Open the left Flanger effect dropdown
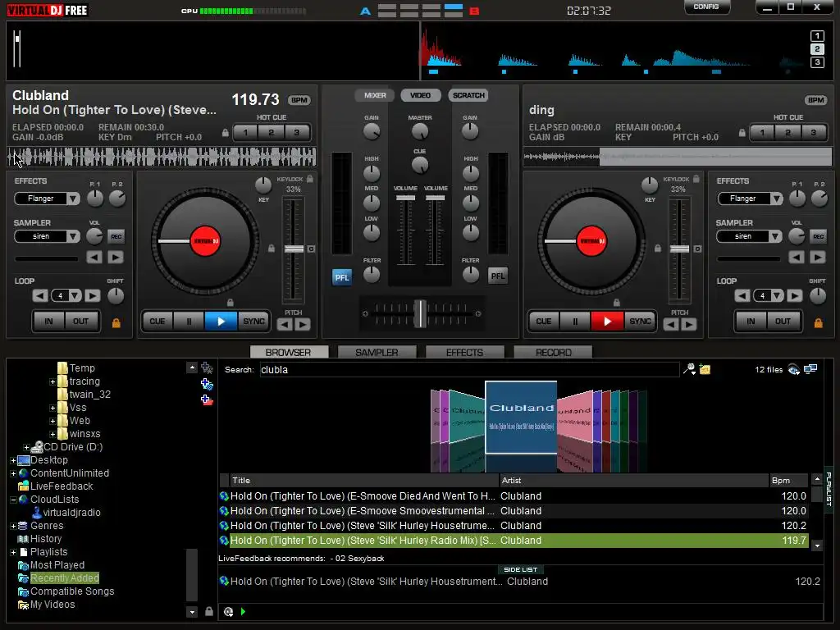This screenshot has width=840, height=630. coord(73,199)
